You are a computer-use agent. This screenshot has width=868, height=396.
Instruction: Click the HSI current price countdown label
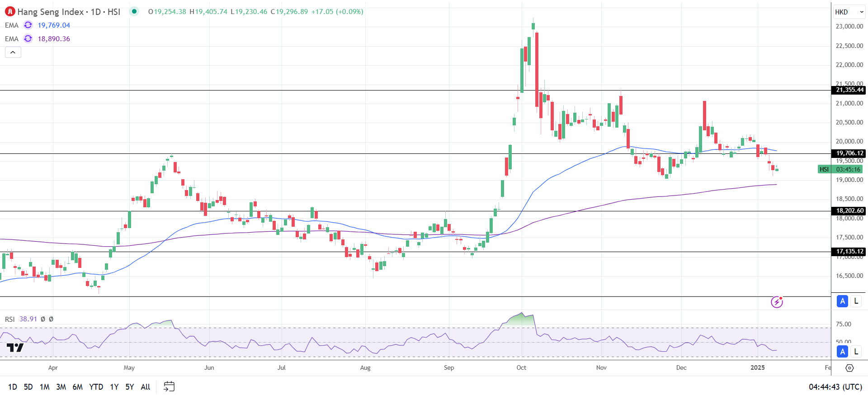(840, 169)
